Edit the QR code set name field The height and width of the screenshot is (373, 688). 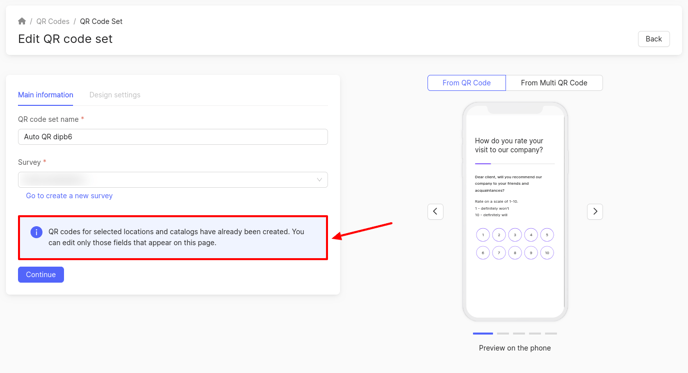173,137
